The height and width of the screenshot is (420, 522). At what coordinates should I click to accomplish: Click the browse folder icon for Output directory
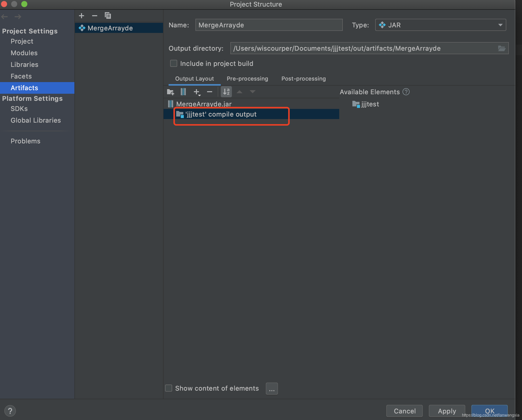[501, 48]
